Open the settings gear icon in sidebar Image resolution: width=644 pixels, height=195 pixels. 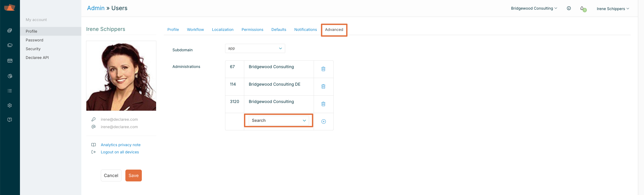point(10,106)
